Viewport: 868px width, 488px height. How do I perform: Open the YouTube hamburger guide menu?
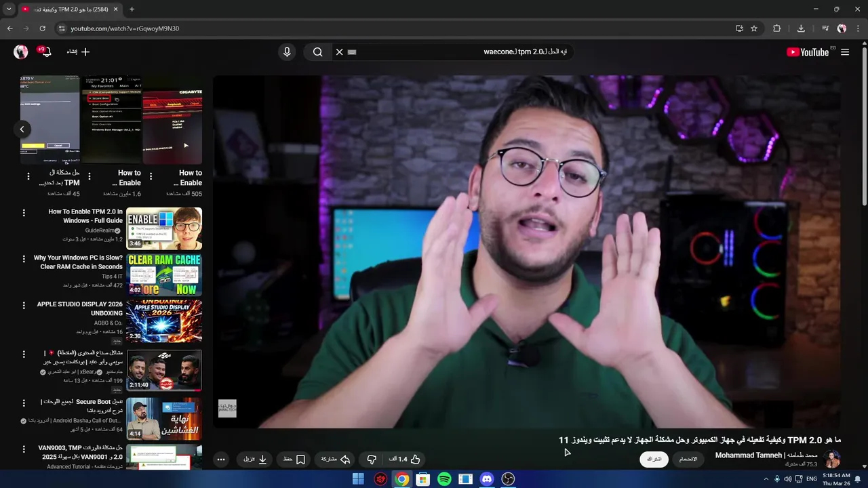[x=845, y=52]
